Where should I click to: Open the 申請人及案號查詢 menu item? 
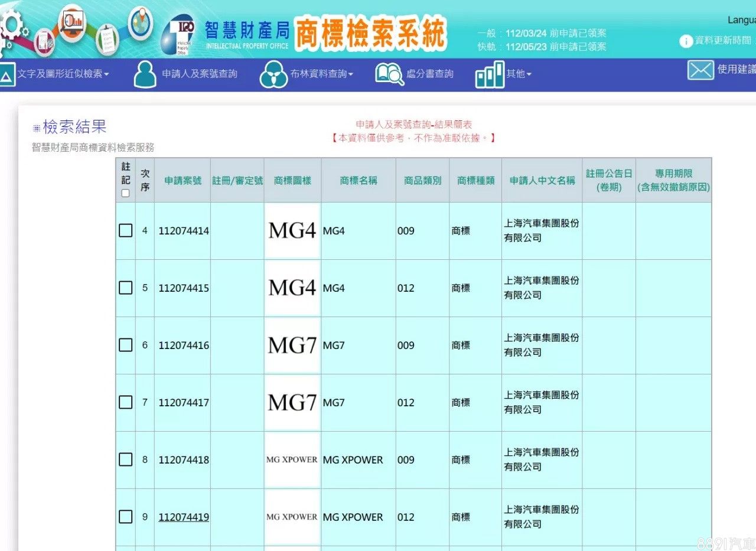tap(200, 74)
